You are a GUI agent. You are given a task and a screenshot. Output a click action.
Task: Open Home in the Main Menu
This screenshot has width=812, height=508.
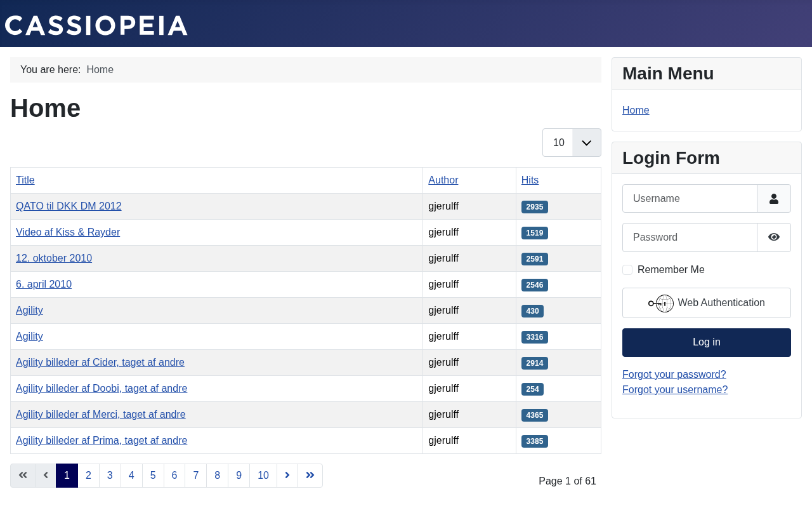click(636, 110)
